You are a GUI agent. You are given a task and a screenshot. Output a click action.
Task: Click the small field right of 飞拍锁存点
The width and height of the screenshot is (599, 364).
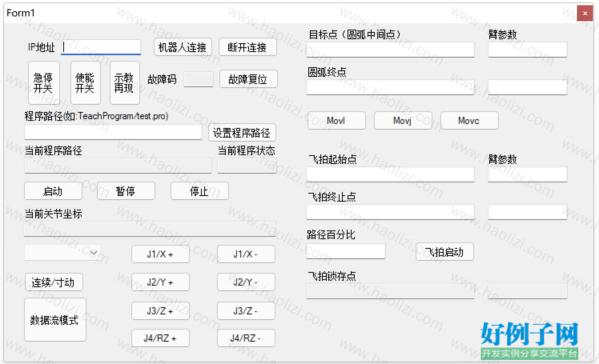(528, 291)
